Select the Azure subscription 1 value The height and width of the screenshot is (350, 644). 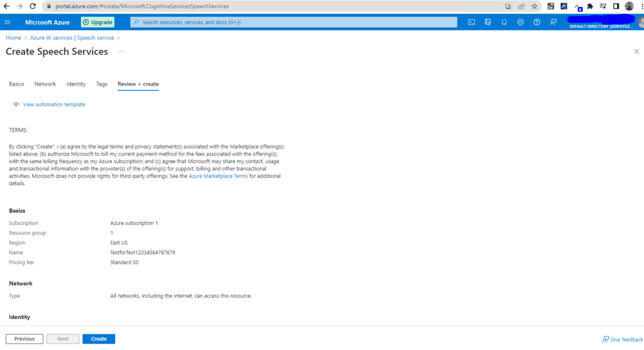134,223
